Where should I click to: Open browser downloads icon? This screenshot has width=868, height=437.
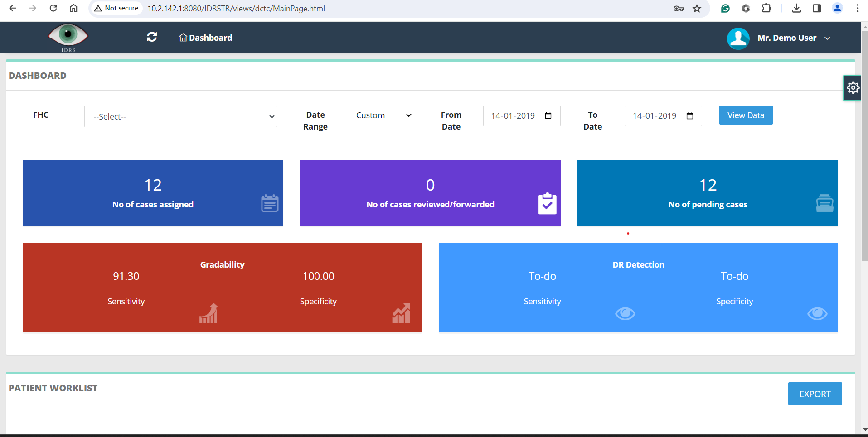click(x=796, y=8)
